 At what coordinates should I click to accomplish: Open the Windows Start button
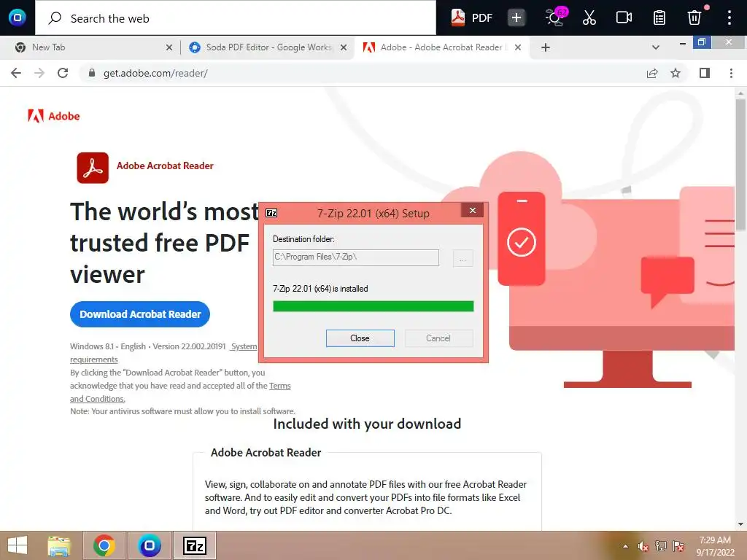[x=18, y=545]
